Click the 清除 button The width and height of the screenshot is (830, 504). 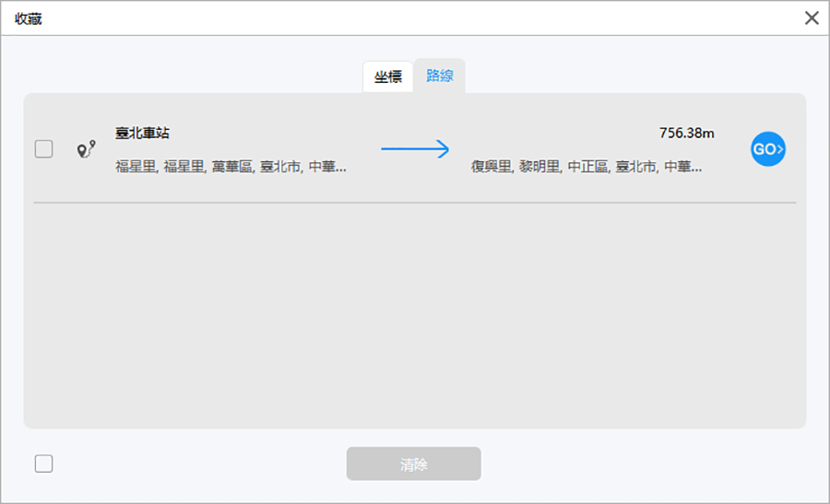point(413,463)
